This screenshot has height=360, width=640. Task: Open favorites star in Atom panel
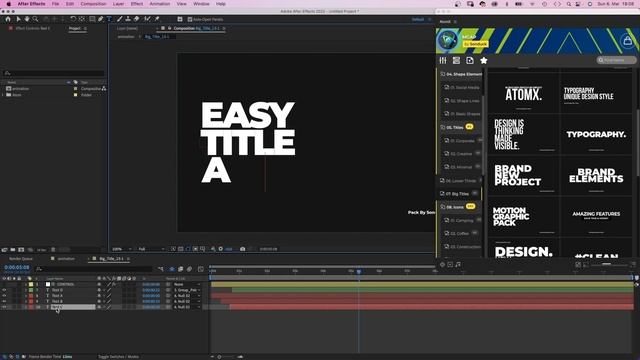tap(484, 60)
